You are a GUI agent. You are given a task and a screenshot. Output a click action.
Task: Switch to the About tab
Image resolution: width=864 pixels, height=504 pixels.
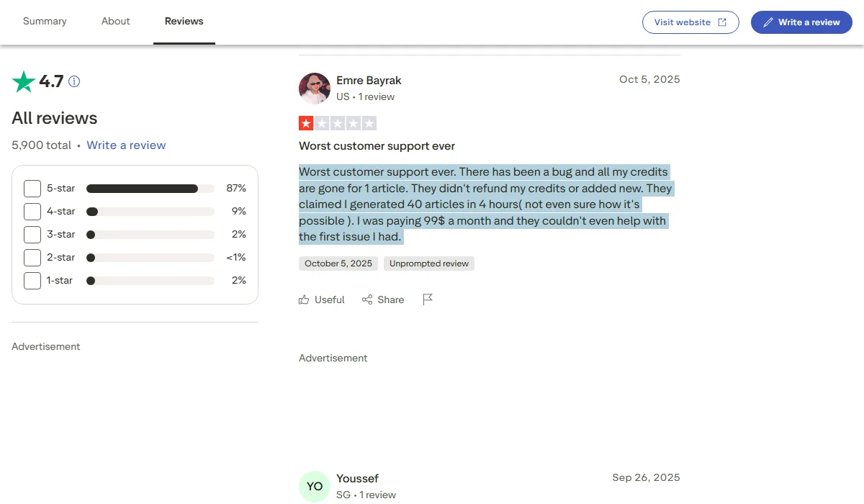115,21
